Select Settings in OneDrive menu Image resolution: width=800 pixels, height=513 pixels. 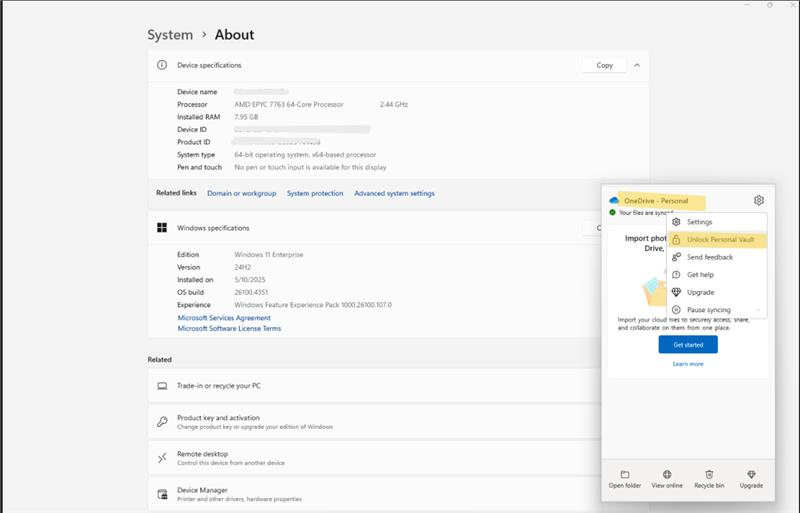tap(717, 222)
